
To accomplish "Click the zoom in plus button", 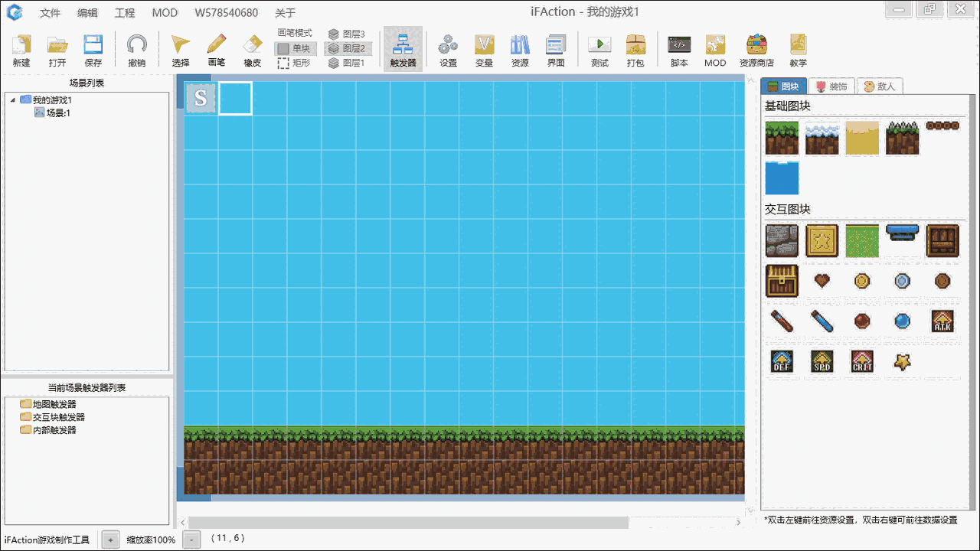I will click(110, 540).
